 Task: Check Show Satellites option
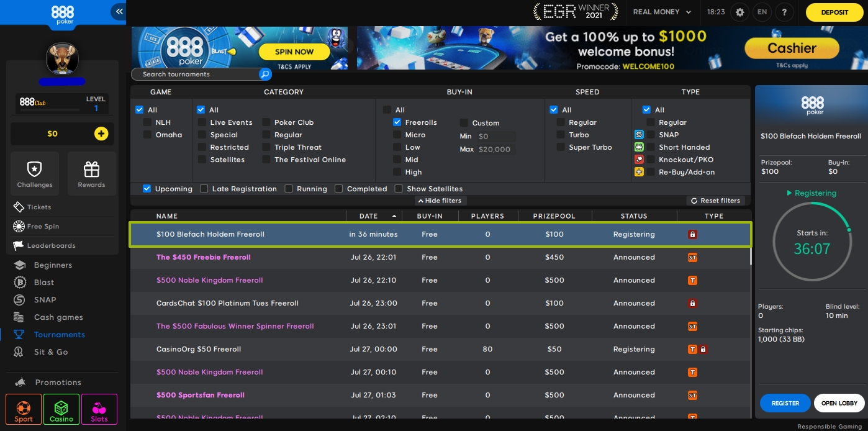pos(399,189)
